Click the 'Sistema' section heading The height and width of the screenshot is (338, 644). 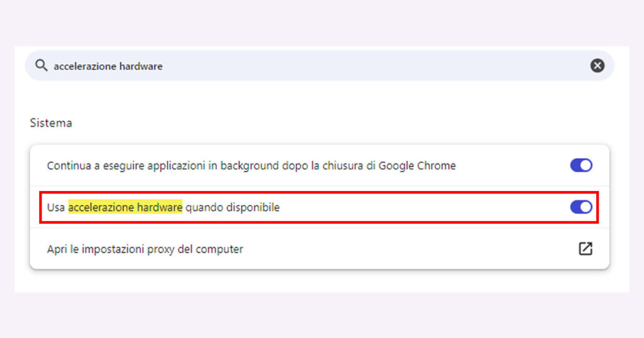pyautogui.click(x=51, y=123)
